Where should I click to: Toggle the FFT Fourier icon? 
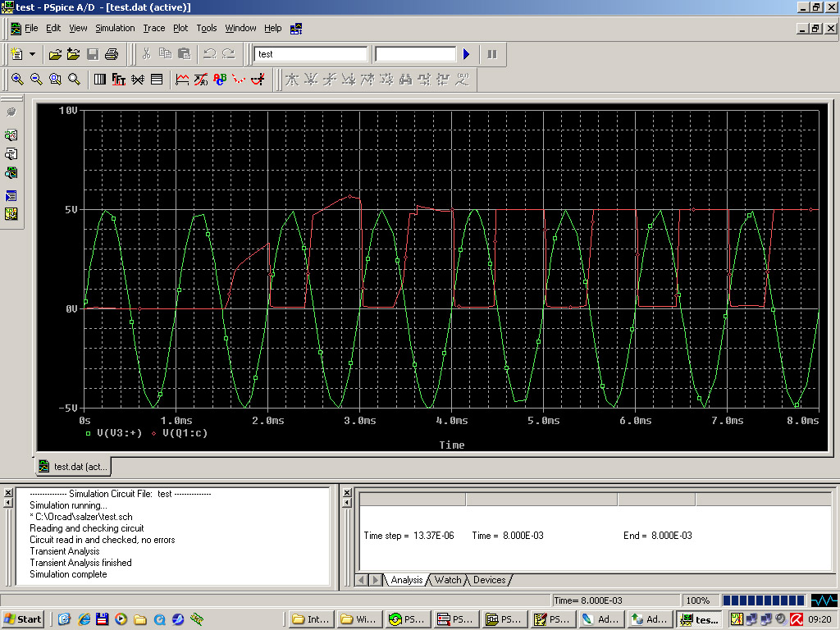118,80
